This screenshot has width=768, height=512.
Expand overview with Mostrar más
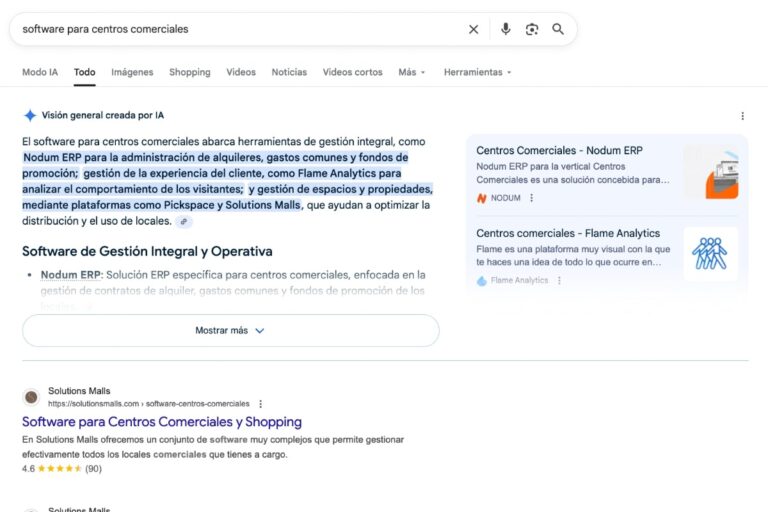point(230,330)
